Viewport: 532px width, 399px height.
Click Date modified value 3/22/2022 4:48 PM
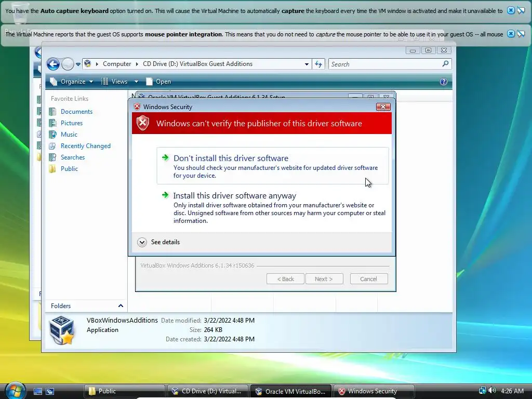coord(229,320)
